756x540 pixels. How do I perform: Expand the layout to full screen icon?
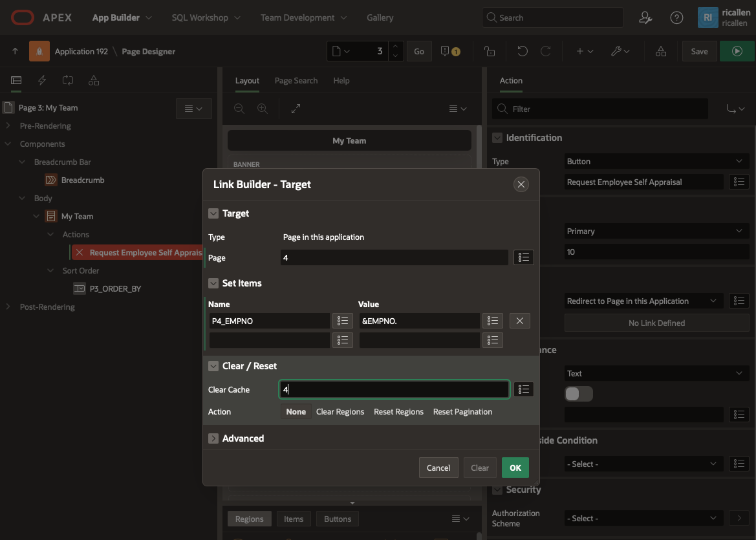tap(296, 109)
